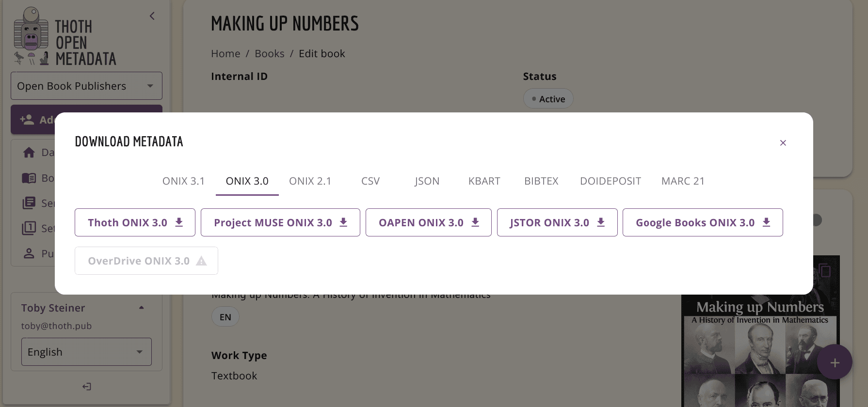Screen dimensions: 868x407
Task: Collapse the sidebar with the chevron arrow
Action: 152,16
